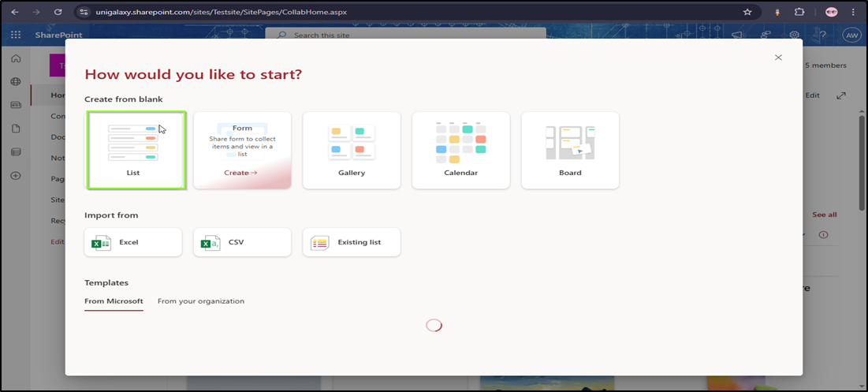The height and width of the screenshot is (392, 868).
Task: Import from CSV file
Action: [242, 242]
